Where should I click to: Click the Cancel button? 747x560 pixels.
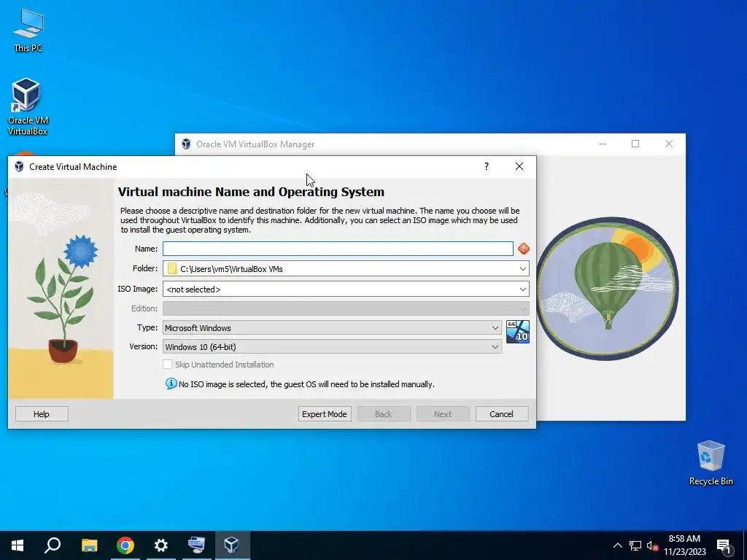click(502, 414)
